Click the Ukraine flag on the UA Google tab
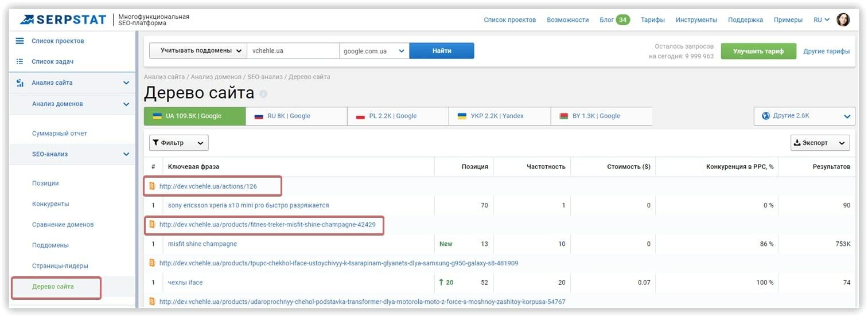868x317 pixels. tap(157, 116)
